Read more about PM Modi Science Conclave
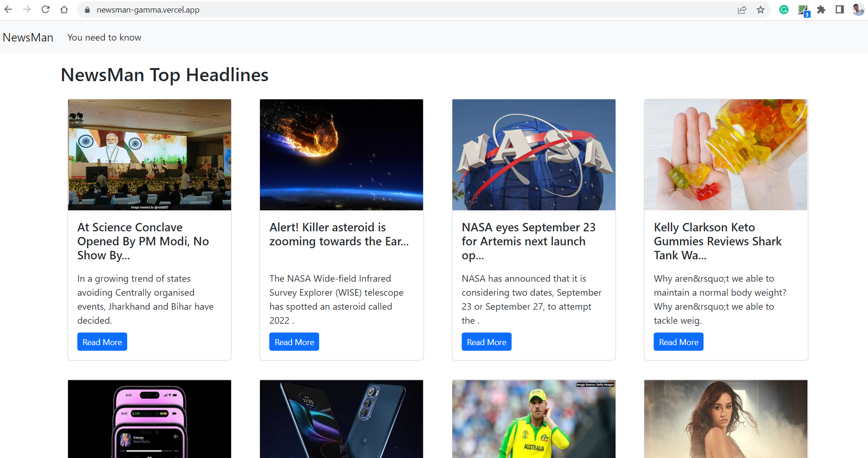The height and width of the screenshot is (458, 868). 102,342
